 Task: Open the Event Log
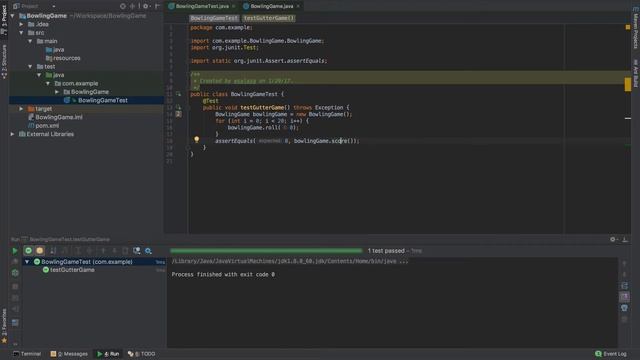tap(611, 354)
